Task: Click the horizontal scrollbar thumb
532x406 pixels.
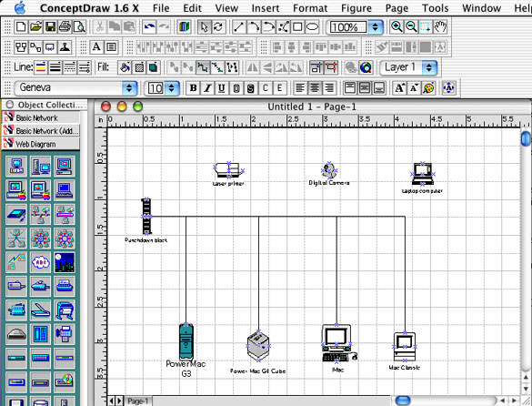Action: [403, 401]
